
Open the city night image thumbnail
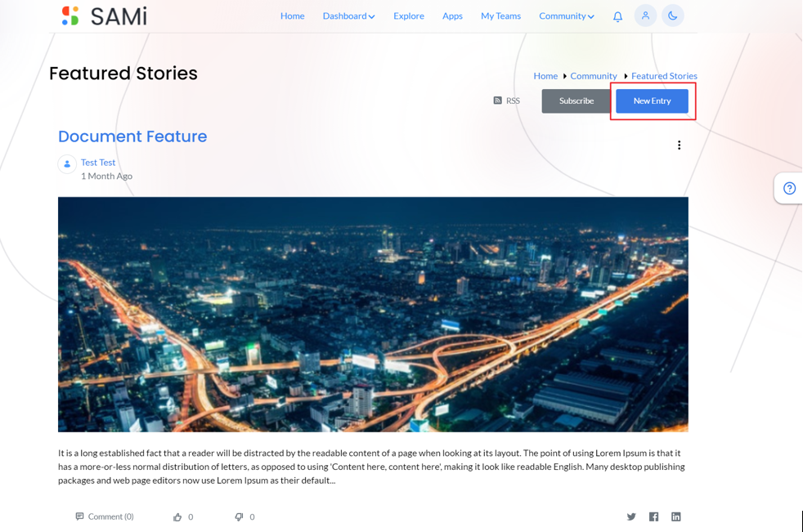[x=373, y=315]
